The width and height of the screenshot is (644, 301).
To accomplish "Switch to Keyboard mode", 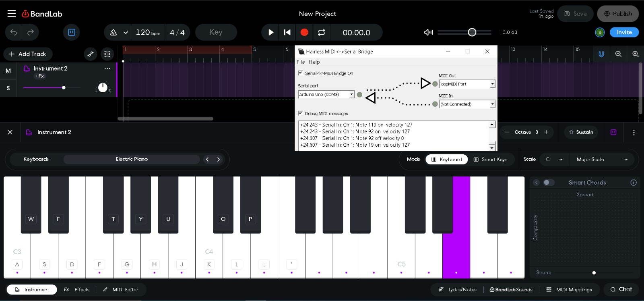I will click(446, 160).
